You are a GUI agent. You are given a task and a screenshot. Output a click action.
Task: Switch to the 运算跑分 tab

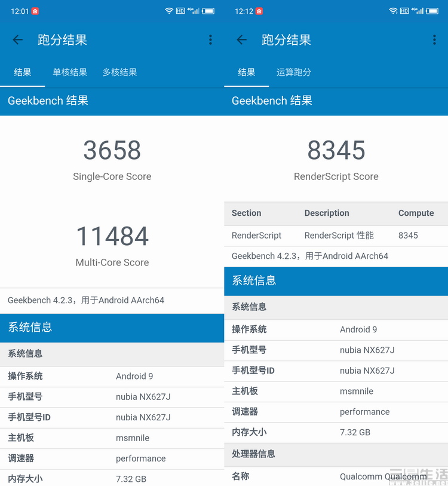[294, 72]
